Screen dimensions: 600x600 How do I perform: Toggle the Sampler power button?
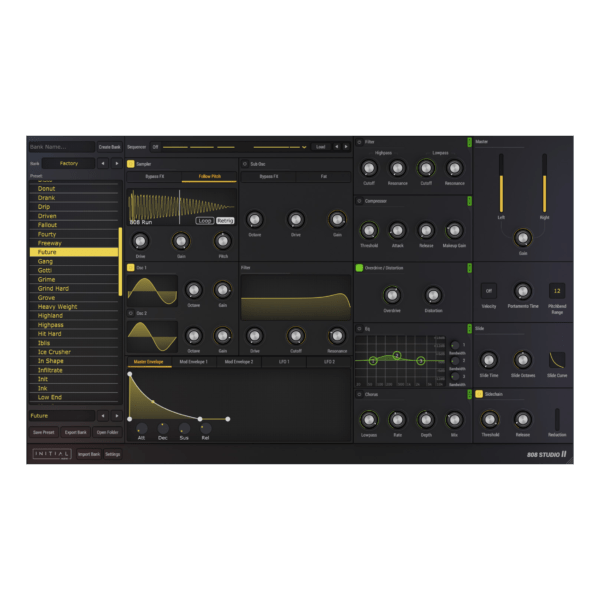coord(131,163)
